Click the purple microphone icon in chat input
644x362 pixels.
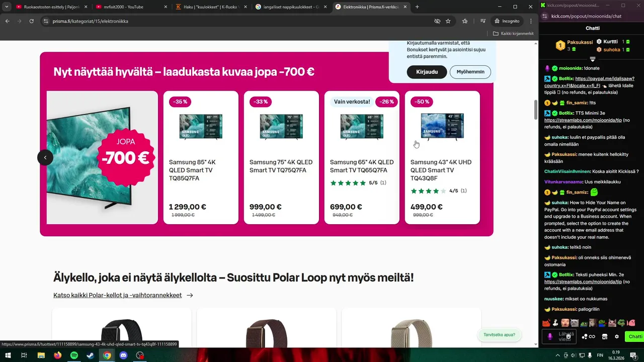549,336
